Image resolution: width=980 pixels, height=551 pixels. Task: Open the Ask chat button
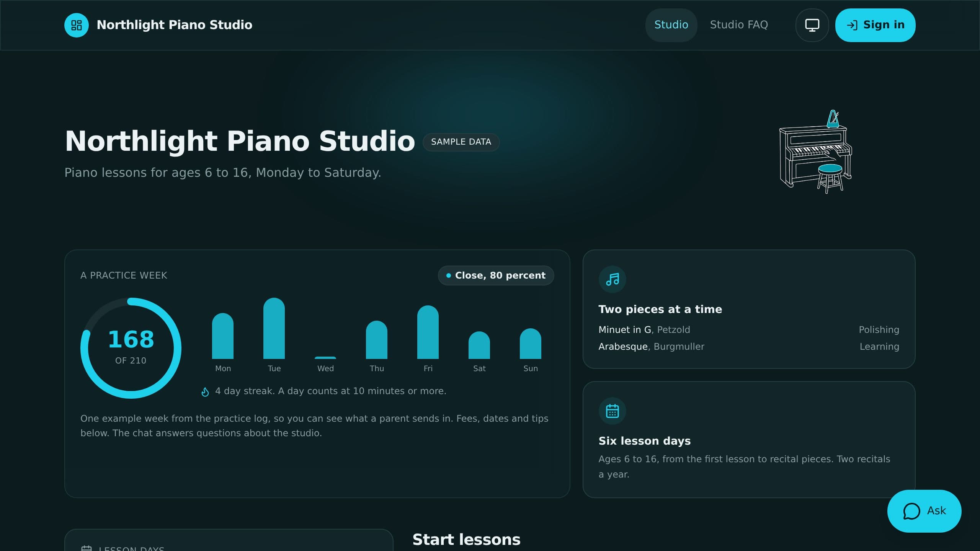click(924, 511)
